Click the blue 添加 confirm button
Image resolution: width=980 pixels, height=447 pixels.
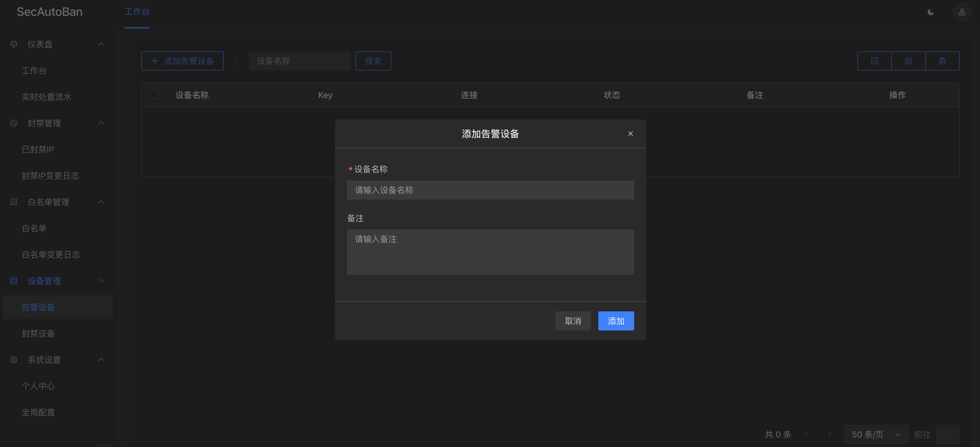coord(616,321)
